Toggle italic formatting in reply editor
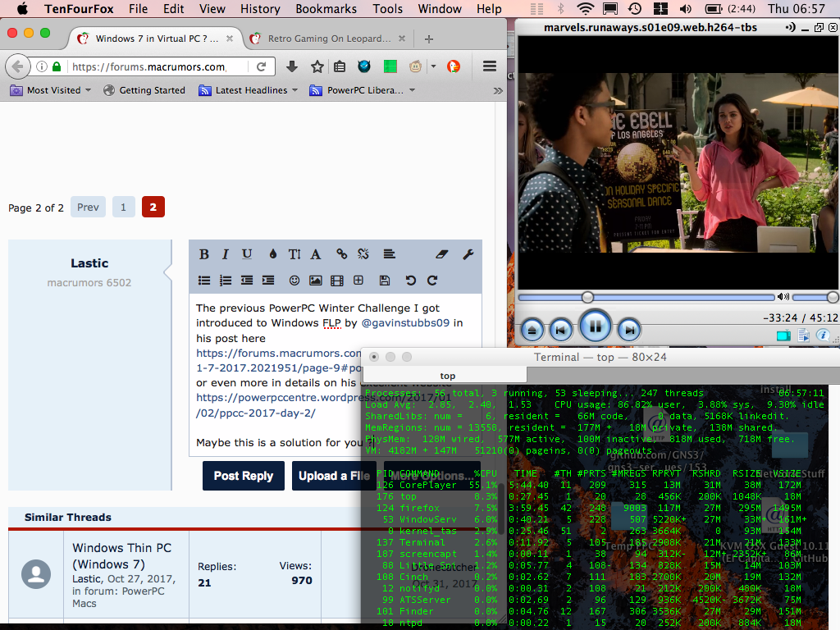The width and height of the screenshot is (840, 630). pyautogui.click(x=225, y=254)
